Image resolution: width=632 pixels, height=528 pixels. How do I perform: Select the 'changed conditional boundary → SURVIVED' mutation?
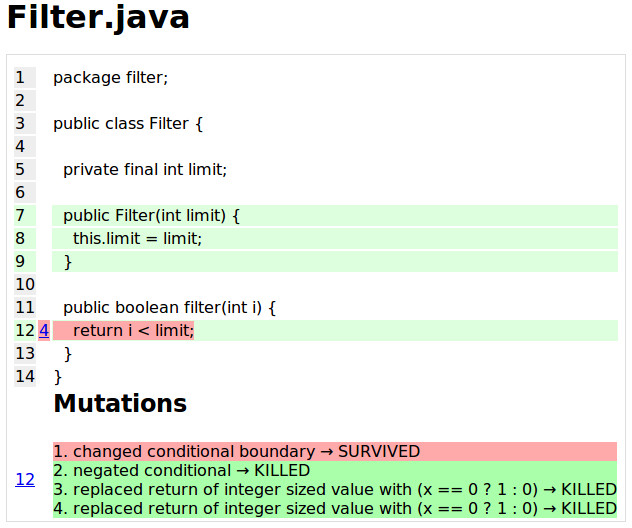pyautogui.click(x=236, y=452)
